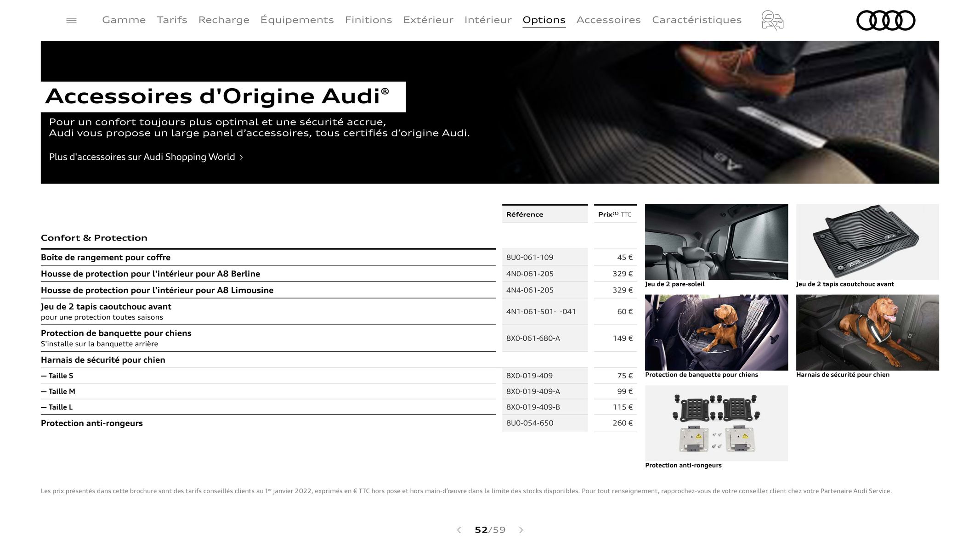Screen dimensions: 980x551
Task: Click reference 8X0-061-680-A
Action: [x=533, y=338]
